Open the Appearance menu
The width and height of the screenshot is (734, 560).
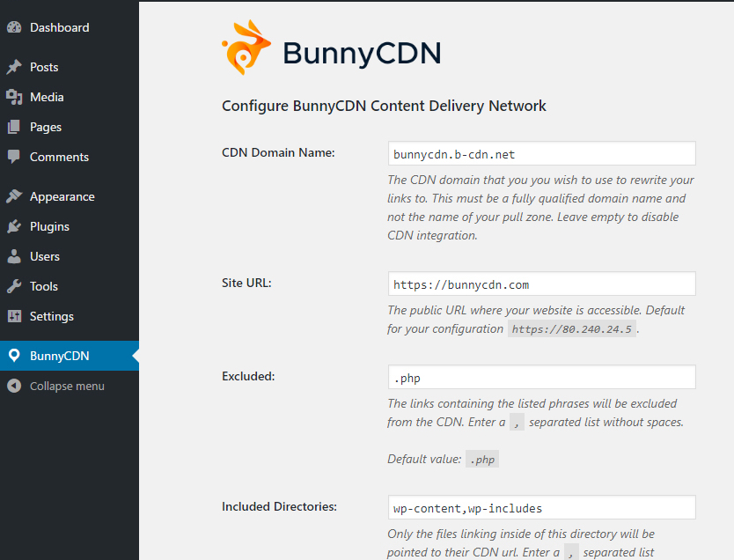tap(70, 196)
